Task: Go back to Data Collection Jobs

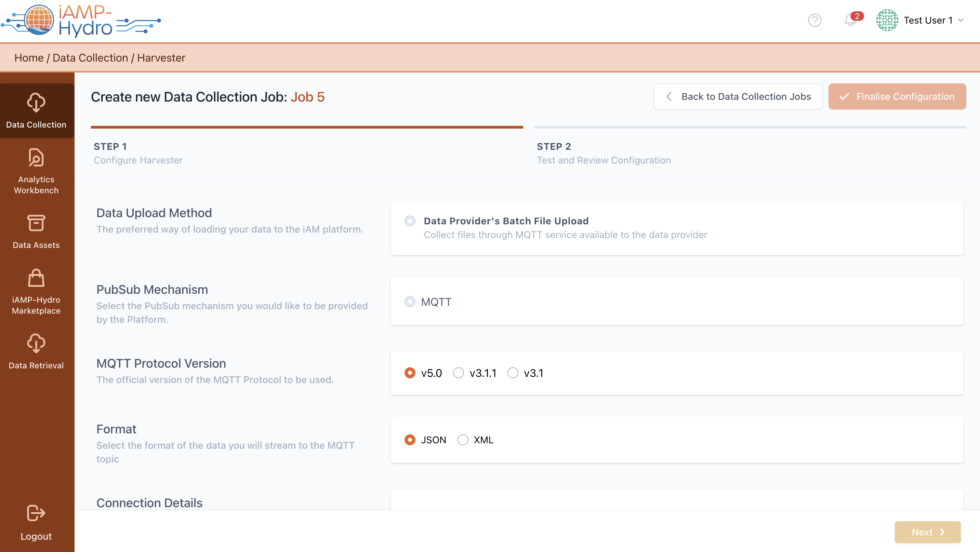Action: point(738,97)
